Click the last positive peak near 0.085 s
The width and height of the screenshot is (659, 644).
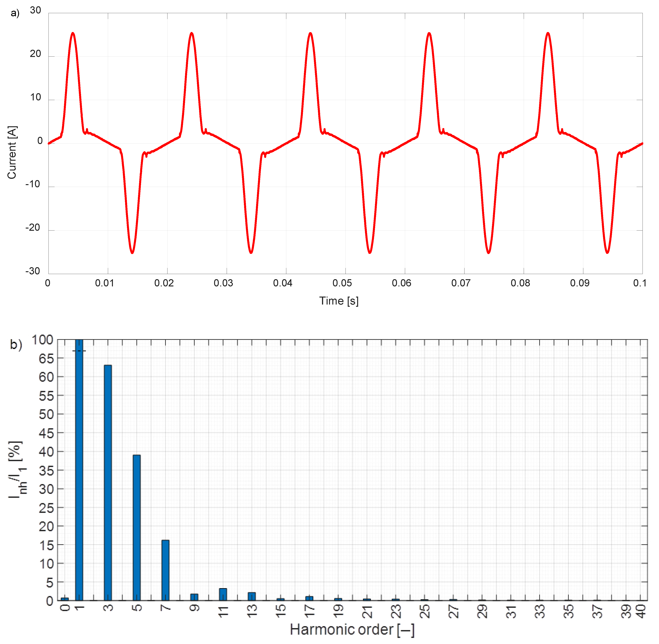(x=548, y=33)
